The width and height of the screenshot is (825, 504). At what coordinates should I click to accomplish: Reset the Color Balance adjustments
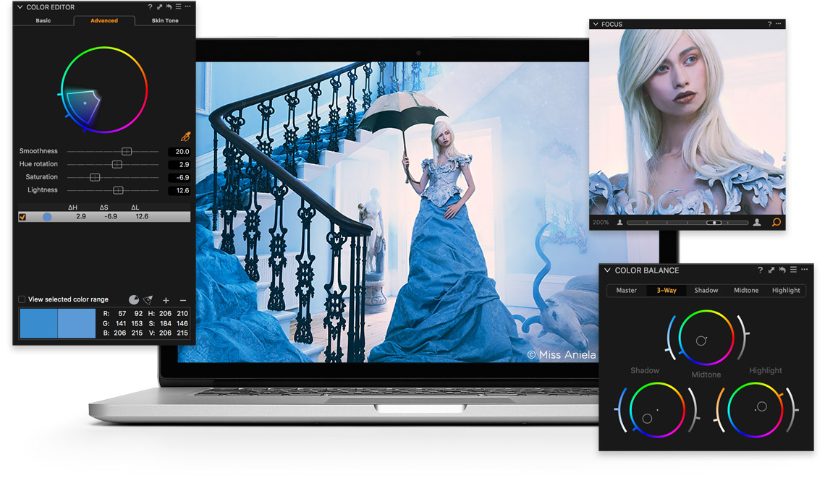coord(782,270)
